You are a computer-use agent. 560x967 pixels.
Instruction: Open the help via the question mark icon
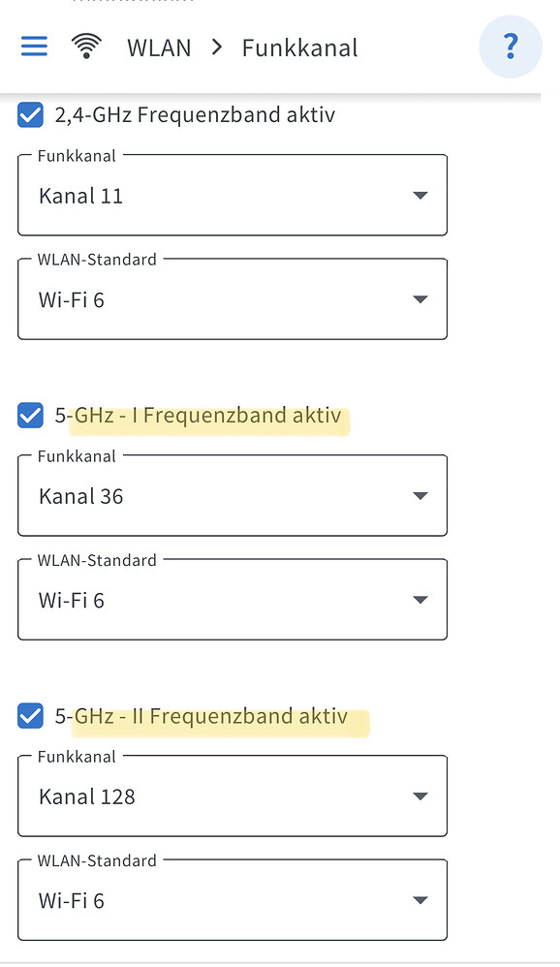point(511,46)
